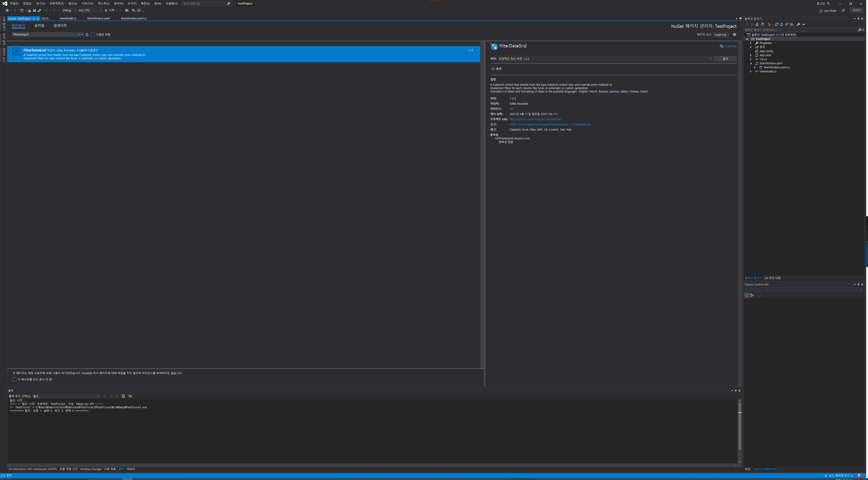Image resolution: width=868 pixels, height=480 pixels.
Task: Collapse the MainWindow.xaml tree node
Action: click(x=751, y=63)
